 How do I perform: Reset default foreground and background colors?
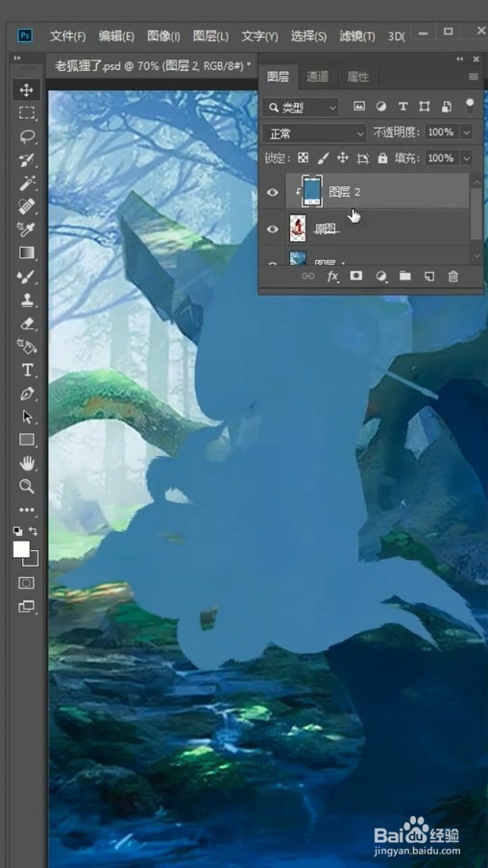tap(17, 531)
